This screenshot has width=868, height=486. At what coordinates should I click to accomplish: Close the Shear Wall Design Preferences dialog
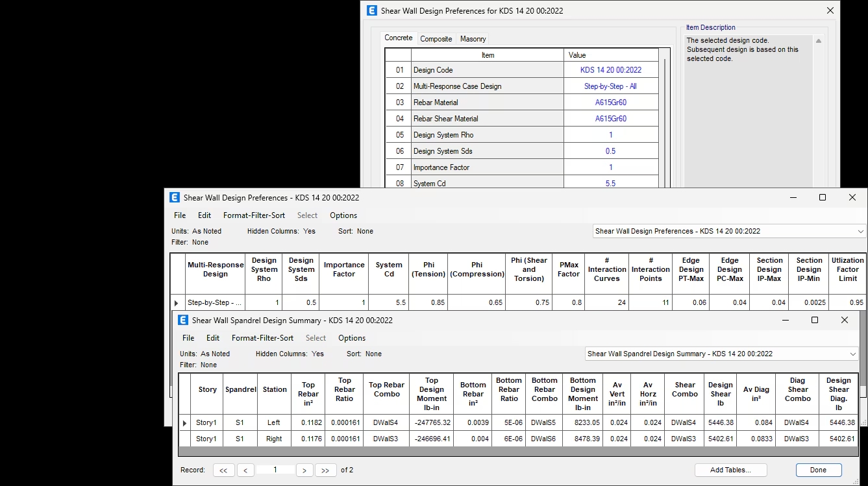pos(830,10)
